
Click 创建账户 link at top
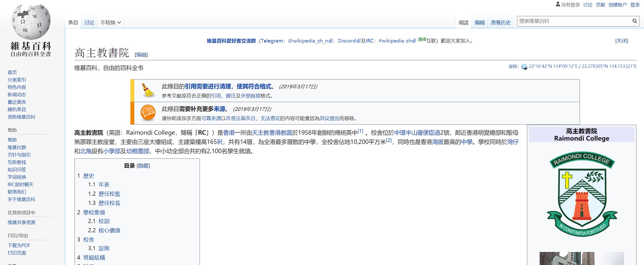(x=618, y=5)
